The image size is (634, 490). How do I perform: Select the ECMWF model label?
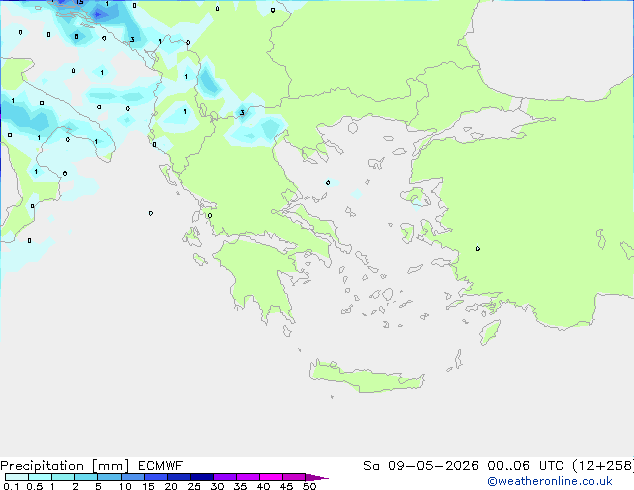(161, 466)
